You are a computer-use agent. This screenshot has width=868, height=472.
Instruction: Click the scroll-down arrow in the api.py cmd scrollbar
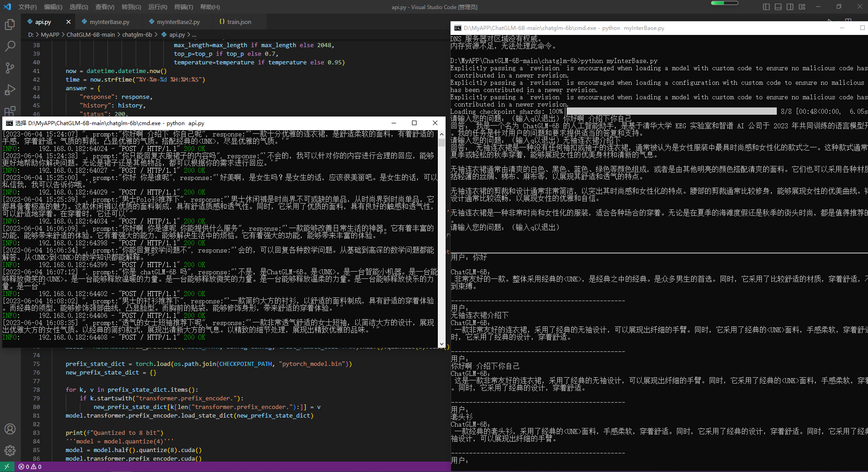tap(441, 344)
